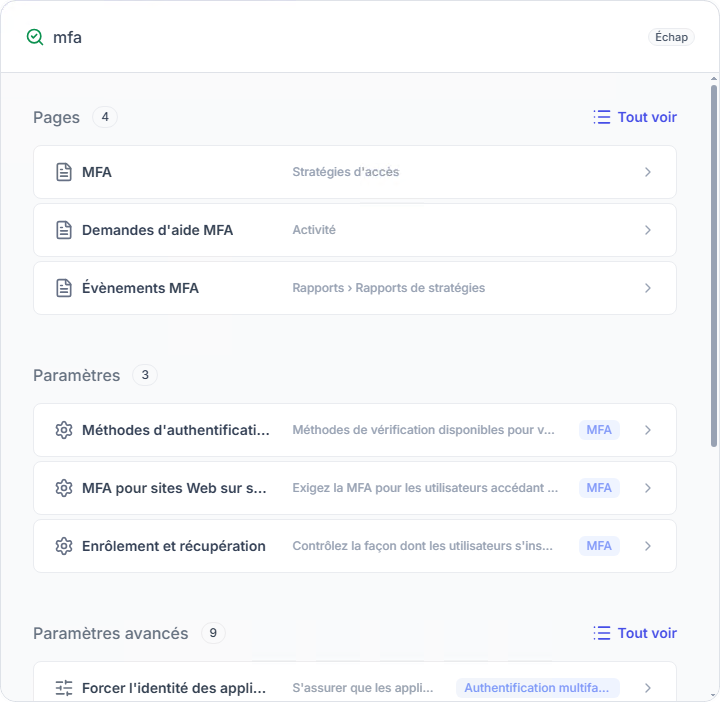Click the vertical scrollbar thumb
The height and width of the screenshot is (702, 720).
[x=714, y=265]
